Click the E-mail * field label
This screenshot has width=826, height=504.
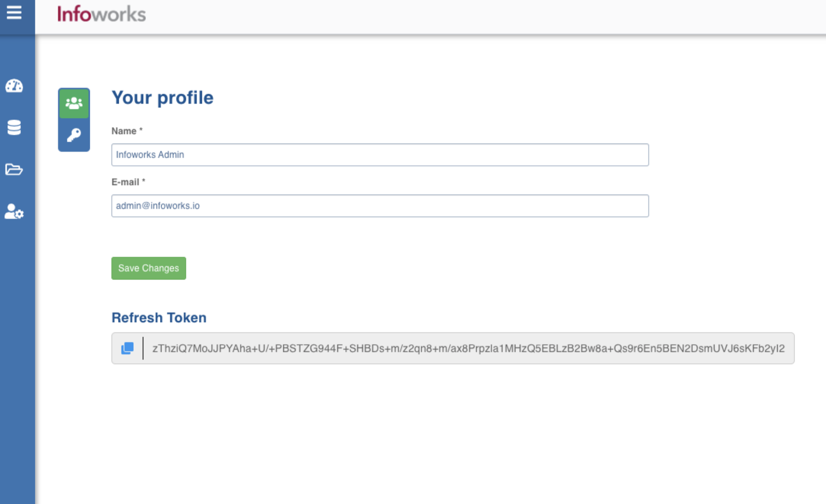point(128,182)
